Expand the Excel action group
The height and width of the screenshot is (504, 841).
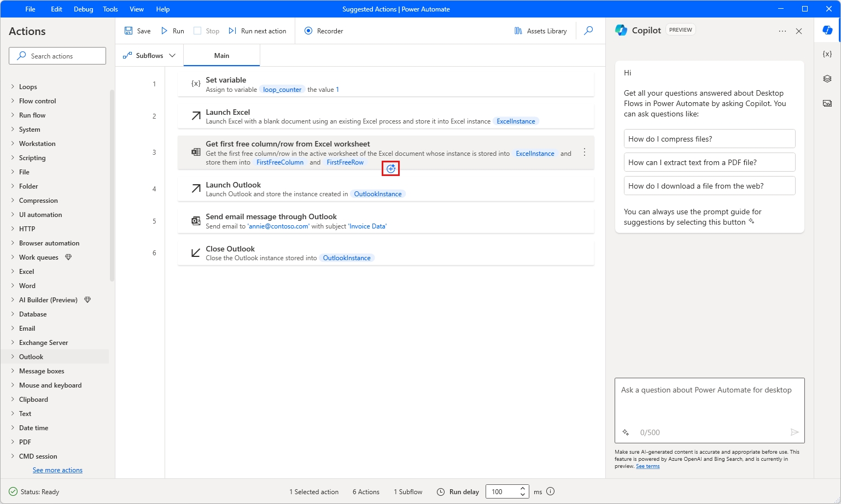tap(13, 271)
